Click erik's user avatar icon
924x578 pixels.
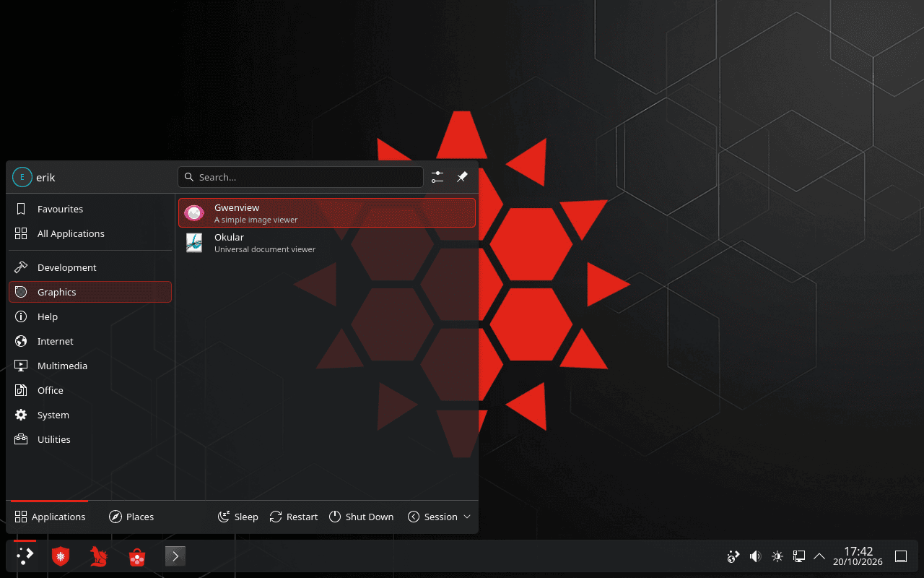click(x=22, y=177)
